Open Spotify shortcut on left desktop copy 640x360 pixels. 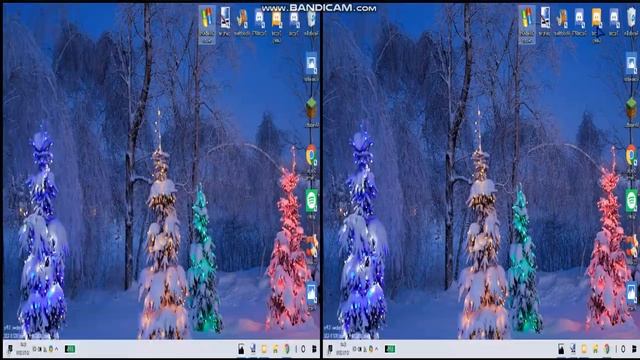[311, 201]
